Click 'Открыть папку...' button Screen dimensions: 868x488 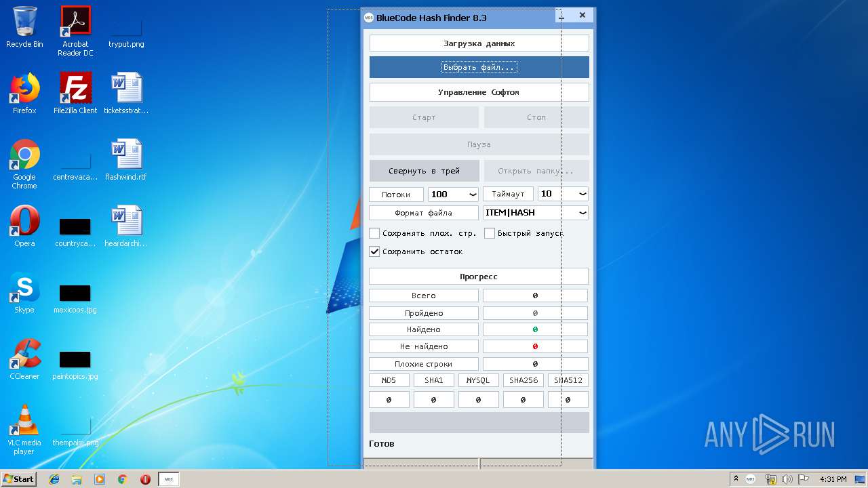tap(536, 171)
